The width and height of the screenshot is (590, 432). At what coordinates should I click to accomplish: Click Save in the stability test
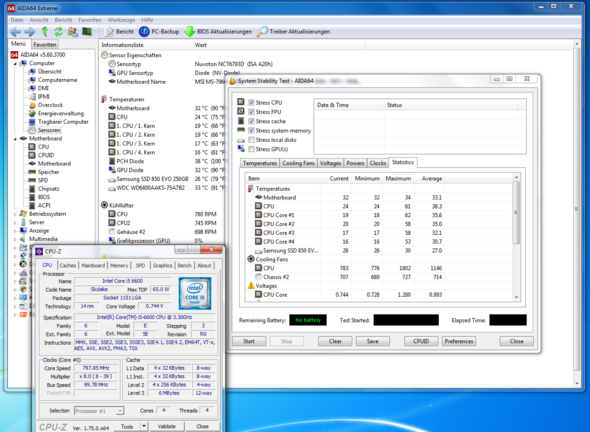click(x=373, y=341)
